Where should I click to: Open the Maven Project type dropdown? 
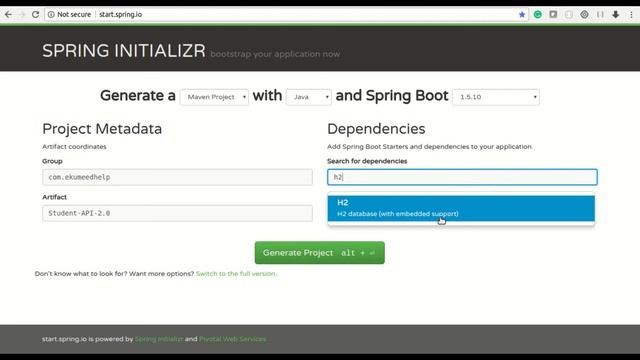click(214, 97)
